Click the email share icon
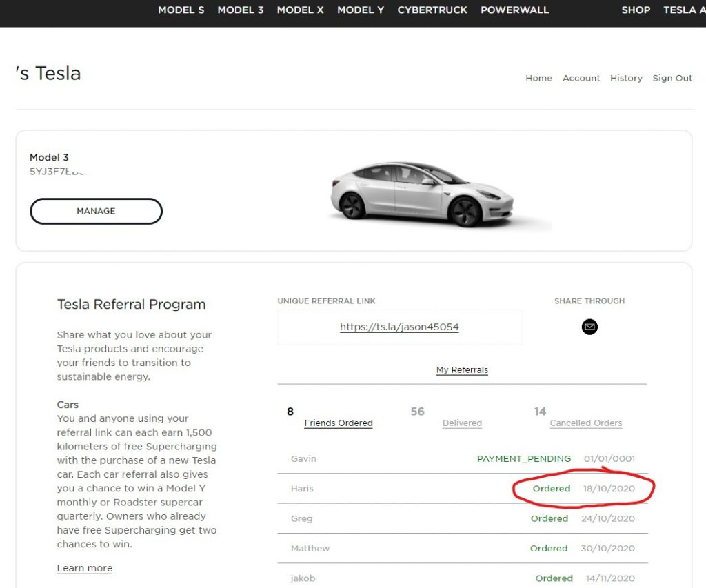 pyautogui.click(x=589, y=327)
